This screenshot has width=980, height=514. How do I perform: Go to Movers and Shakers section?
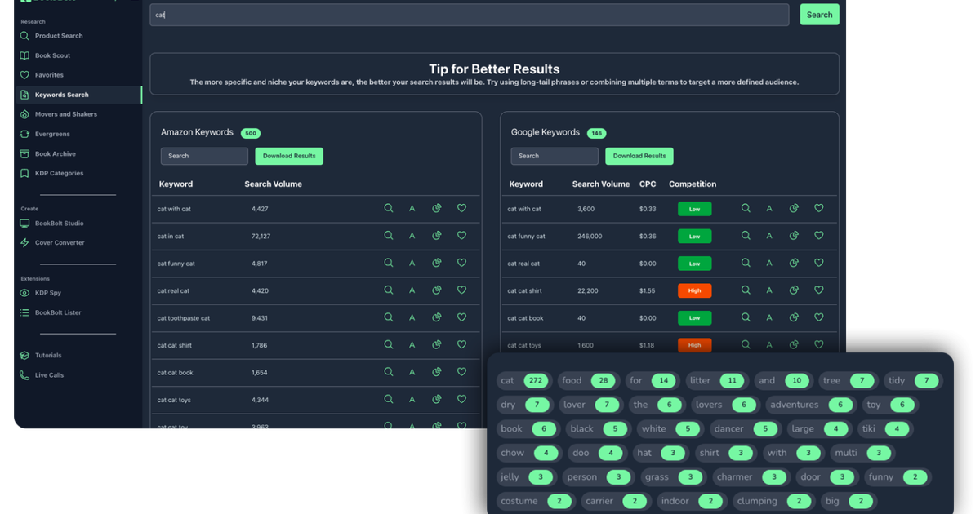pos(65,114)
